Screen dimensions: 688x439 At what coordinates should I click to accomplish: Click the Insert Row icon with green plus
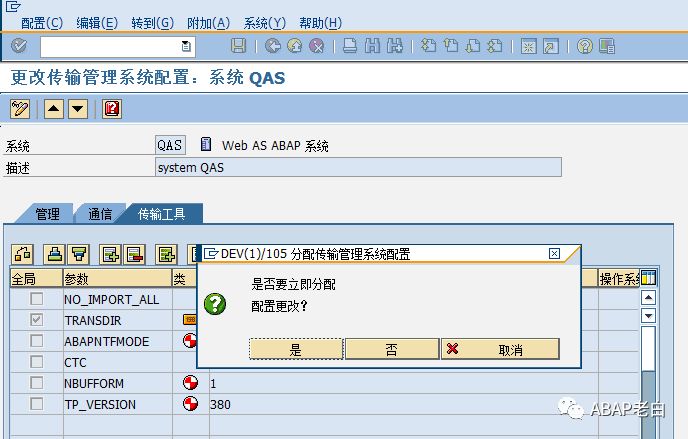[111, 254]
